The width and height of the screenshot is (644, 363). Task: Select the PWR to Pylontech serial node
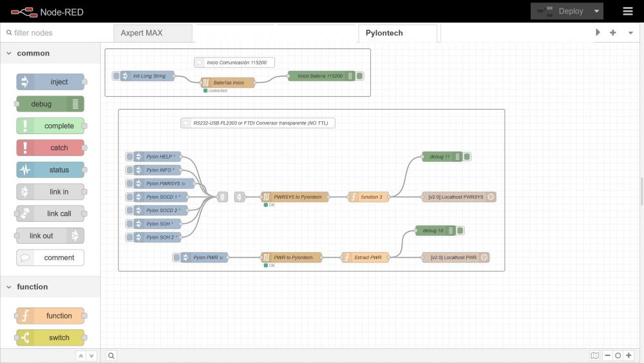291,257
